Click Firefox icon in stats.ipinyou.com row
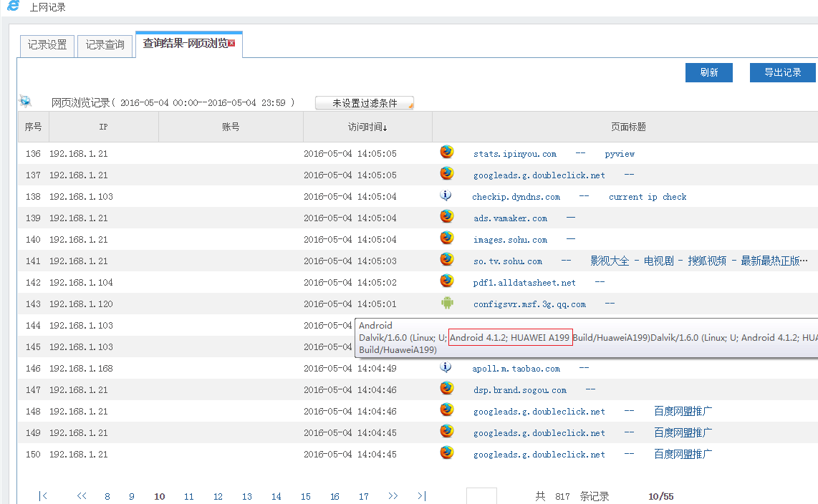Viewport: 818px width, 504px height. coord(447,152)
